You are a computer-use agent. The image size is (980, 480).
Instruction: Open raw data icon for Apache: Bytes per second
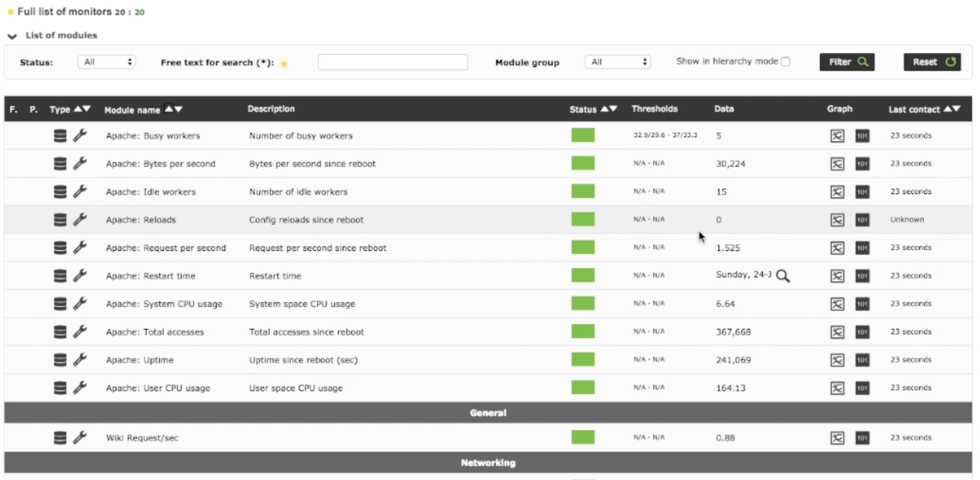(862, 164)
